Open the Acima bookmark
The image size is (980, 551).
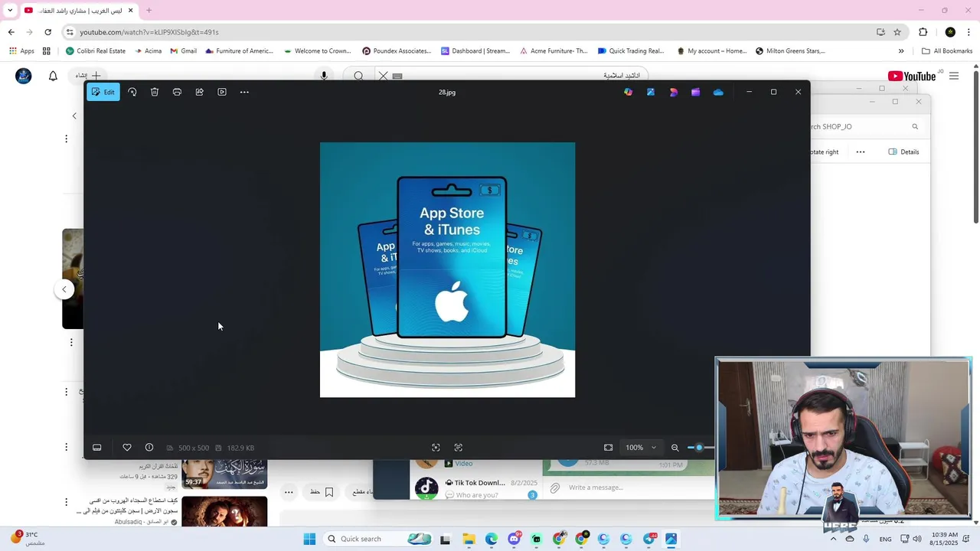[148, 51]
